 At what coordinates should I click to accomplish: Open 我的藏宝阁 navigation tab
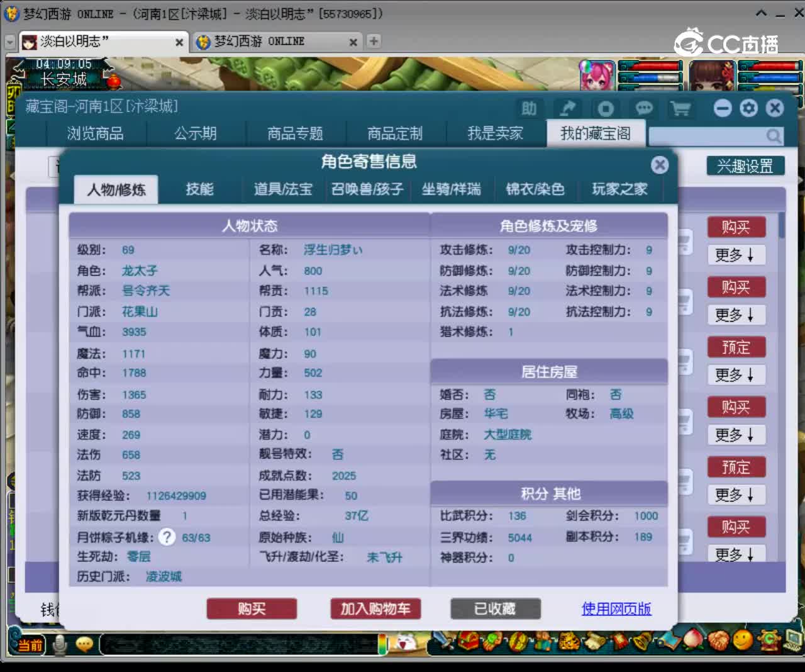click(596, 133)
